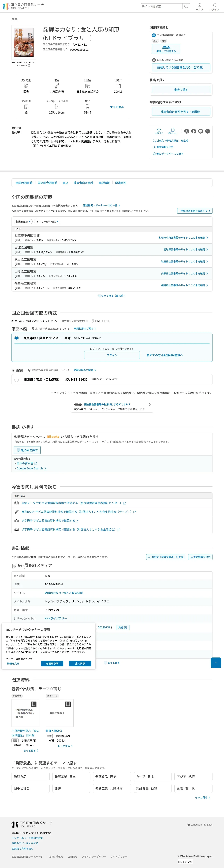Expand もっと見る under 同じテーマ
This screenshot has width=224, height=868.
[x=65, y=746]
